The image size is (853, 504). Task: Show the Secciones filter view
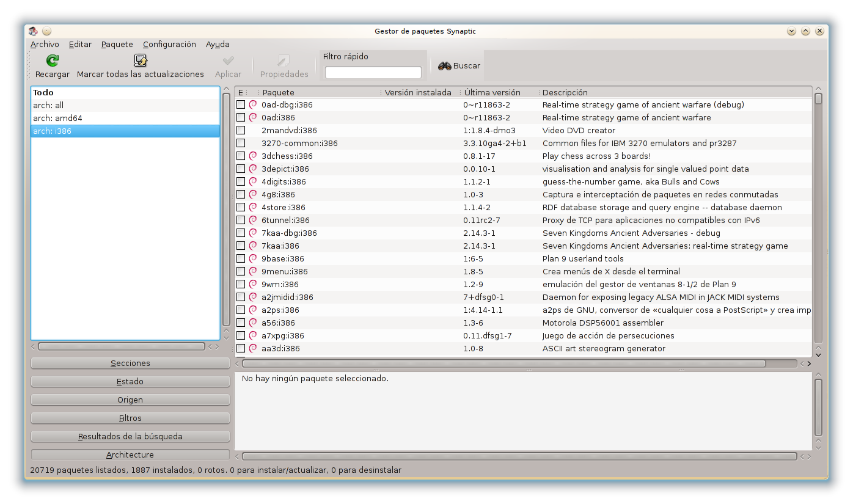point(130,363)
